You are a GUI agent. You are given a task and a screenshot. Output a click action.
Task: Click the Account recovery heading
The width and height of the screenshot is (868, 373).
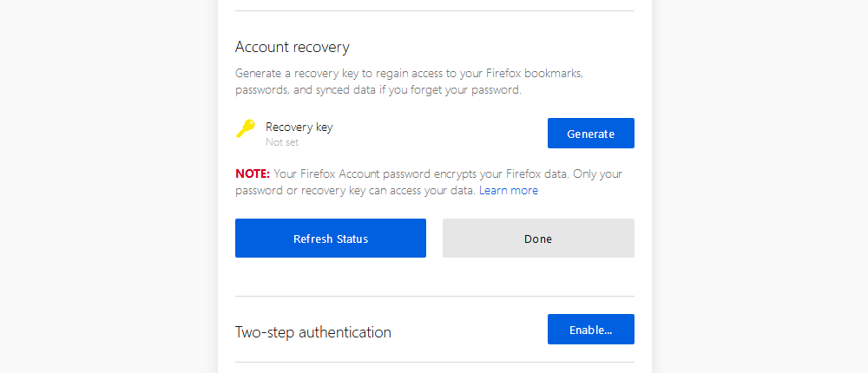292,47
